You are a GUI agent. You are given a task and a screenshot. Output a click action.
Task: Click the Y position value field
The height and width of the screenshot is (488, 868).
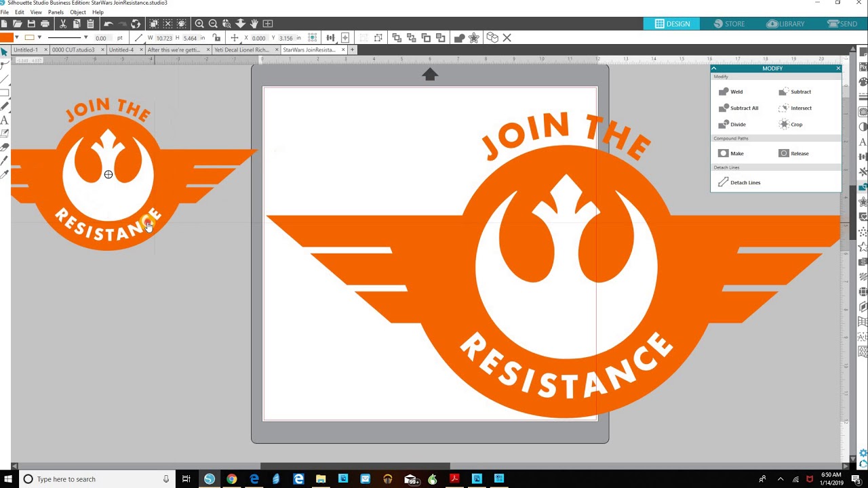tap(286, 38)
